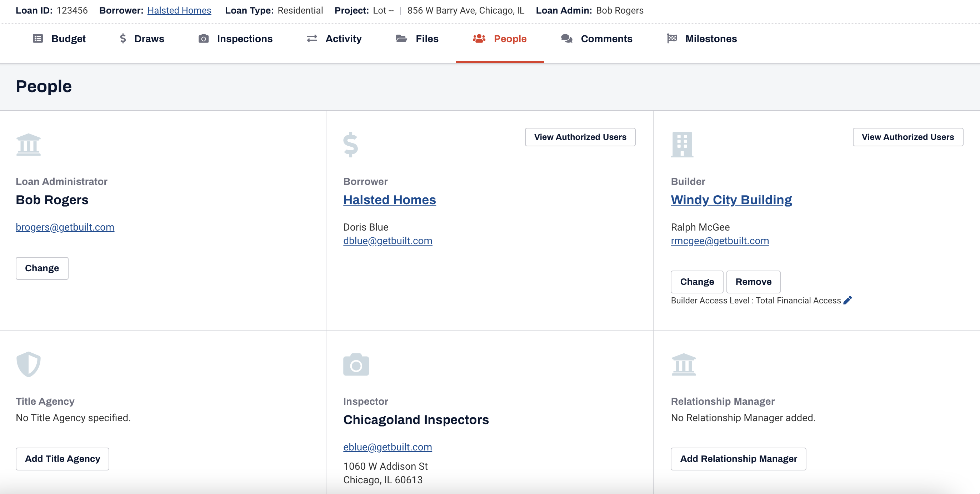980x494 pixels.
Task: Select Chicagoland Inspectors name
Action: [x=416, y=419]
